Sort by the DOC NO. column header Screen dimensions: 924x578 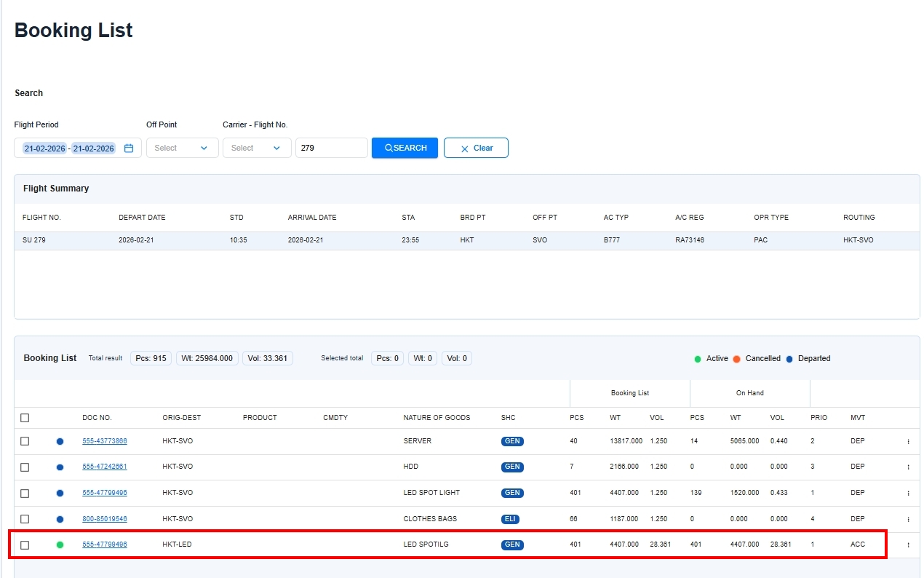coord(97,418)
